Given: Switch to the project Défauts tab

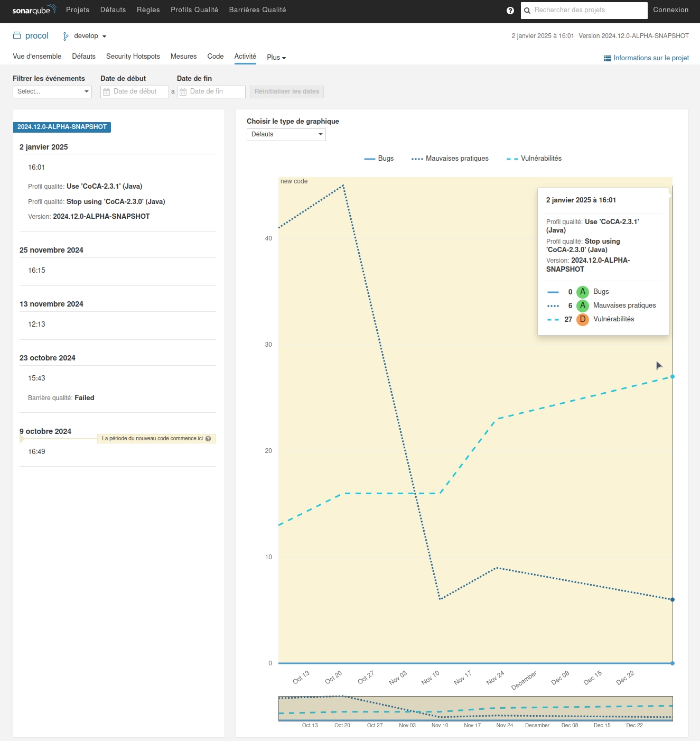Looking at the screenshot, I should [x=84, y=57].
